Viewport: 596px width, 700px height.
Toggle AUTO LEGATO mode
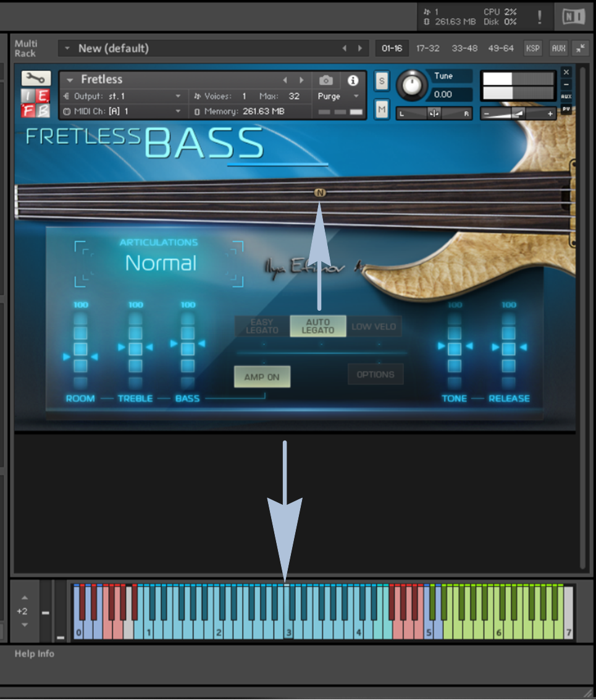[318, 326]
